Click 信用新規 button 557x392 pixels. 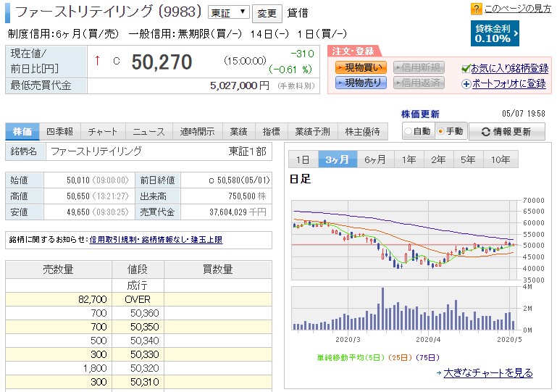[x=419, y=67]
